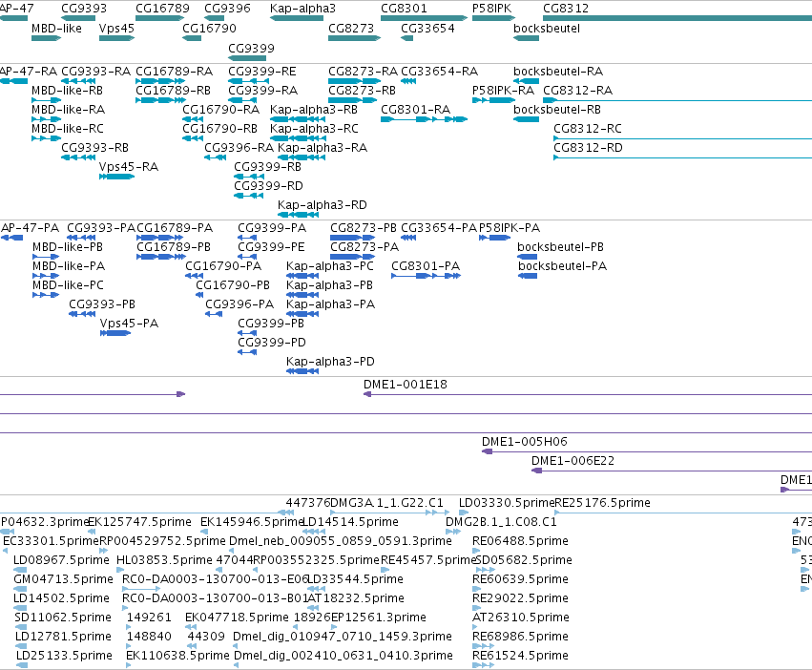Select protein CG9399-PD
The height and width of the screenshot is (670, 812).
pyautogui.click(x=272, y=343)
